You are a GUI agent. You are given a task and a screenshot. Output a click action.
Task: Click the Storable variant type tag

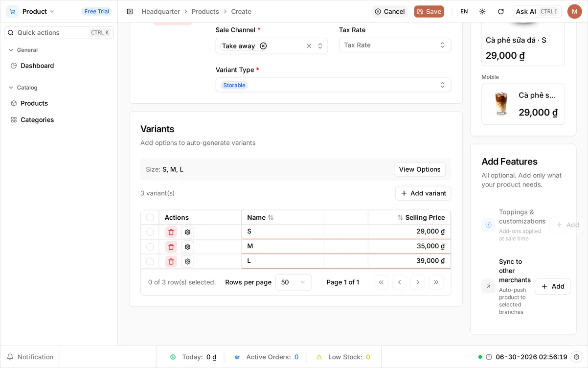click(234, 85)
